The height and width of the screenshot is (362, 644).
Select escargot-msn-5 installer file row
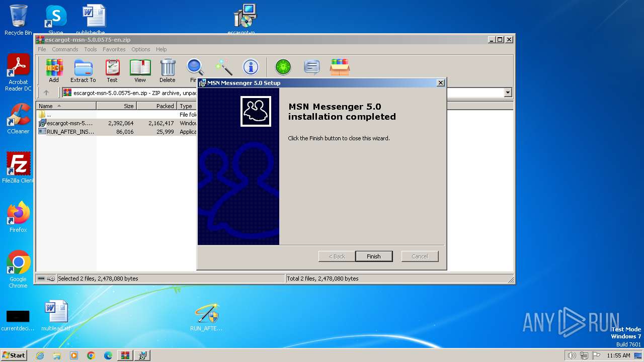117,123
